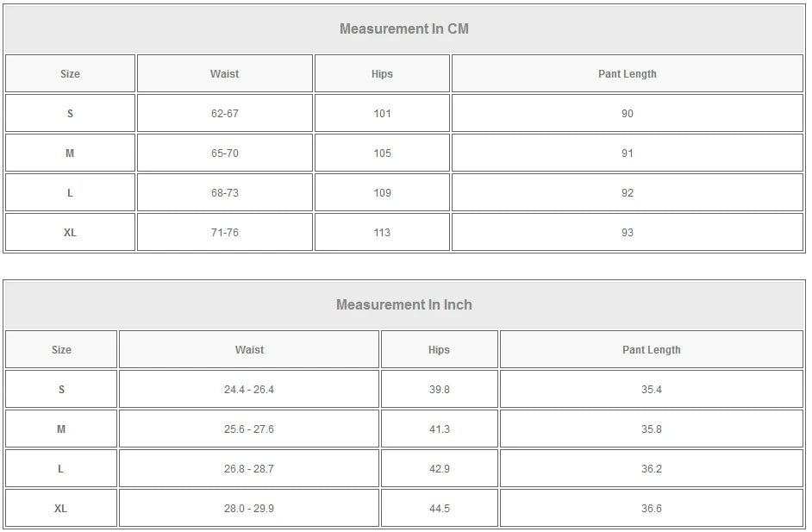Viewport: 812px width, 532px height.
Task: Click the "Measurement In Inch" table title
Action: click(404, 304)
